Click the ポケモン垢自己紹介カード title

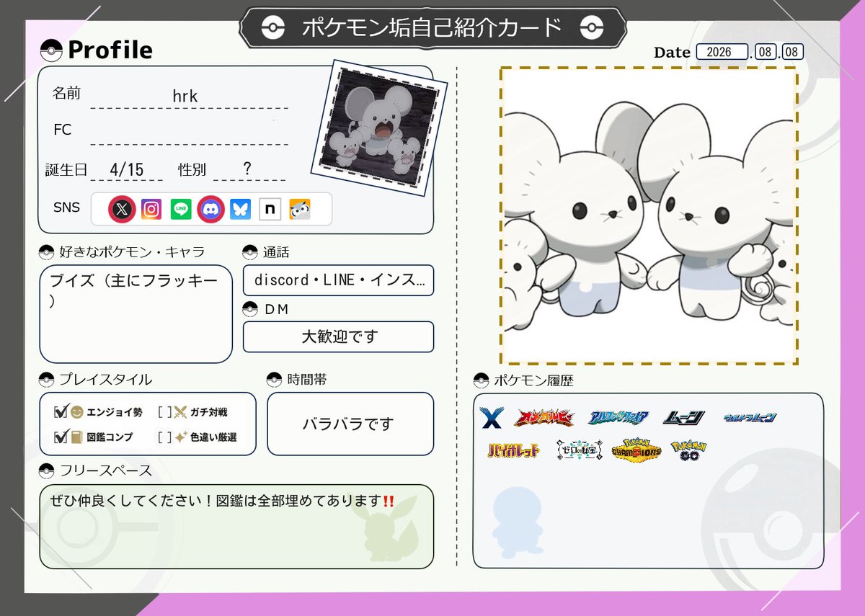tap(432, 28)
